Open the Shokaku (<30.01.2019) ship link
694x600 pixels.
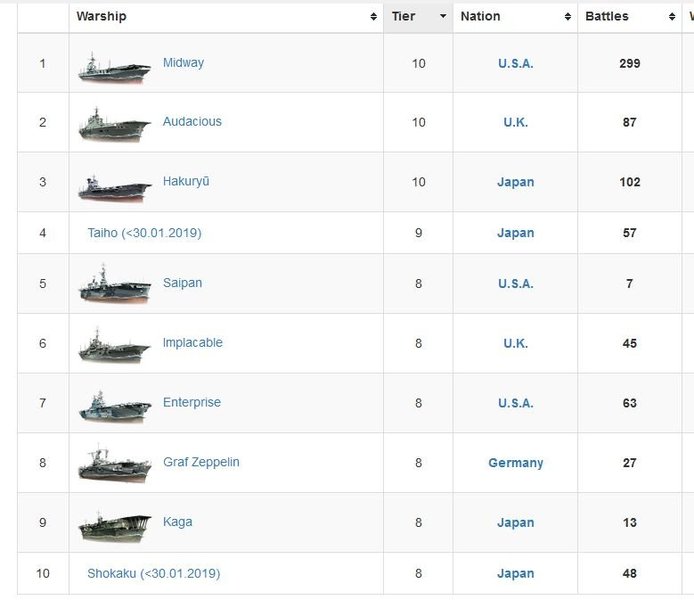coord(153,574)
